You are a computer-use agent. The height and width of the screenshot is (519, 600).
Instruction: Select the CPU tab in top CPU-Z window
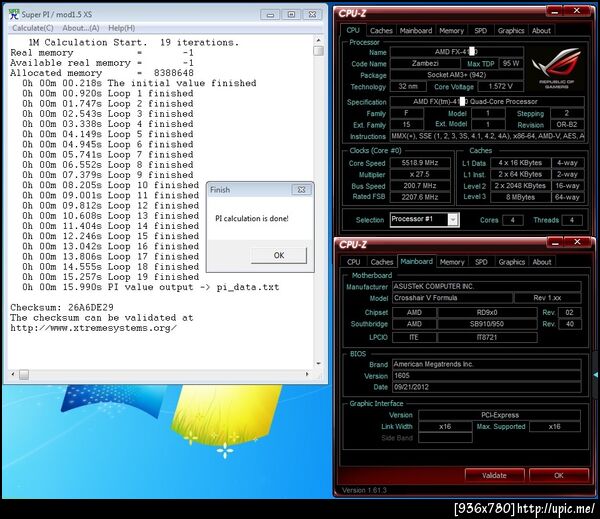click(x=353, y=30)
